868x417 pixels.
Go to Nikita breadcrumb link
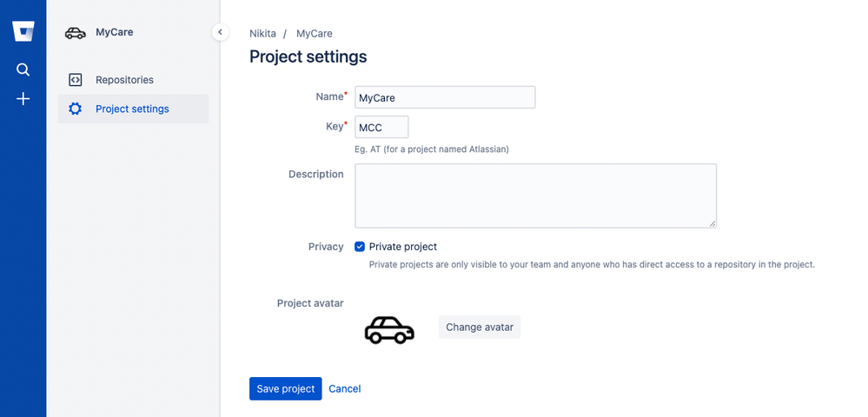click(263, 34)
